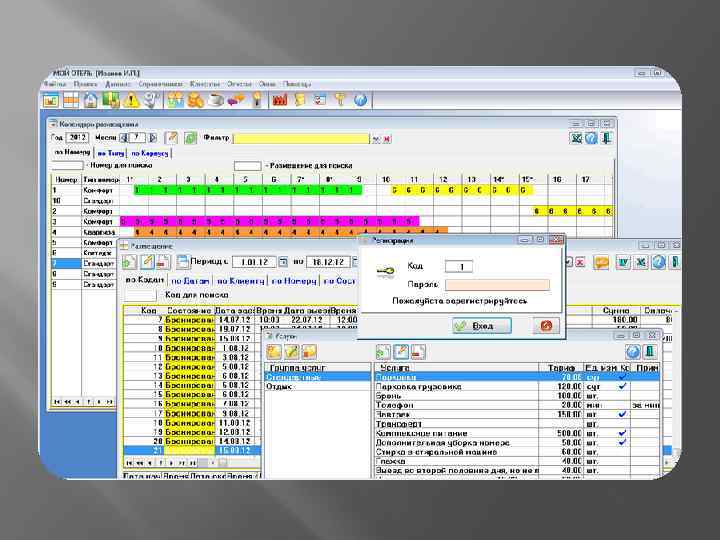Click the red cancel button beside Вход

[x=546, y=326]
